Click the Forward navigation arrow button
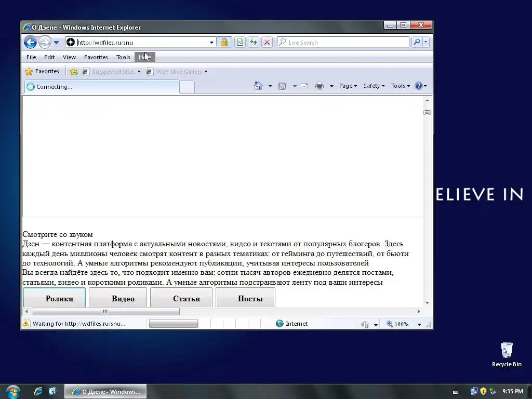The height and width of the screenshot is (399, 532). (45, 43)
